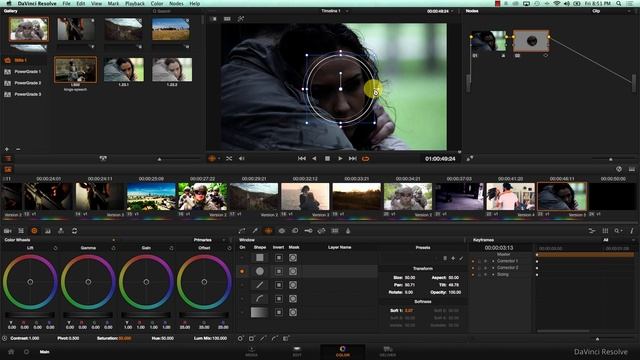
Task: Invert the gradient window
Action: tap(278, 312)
